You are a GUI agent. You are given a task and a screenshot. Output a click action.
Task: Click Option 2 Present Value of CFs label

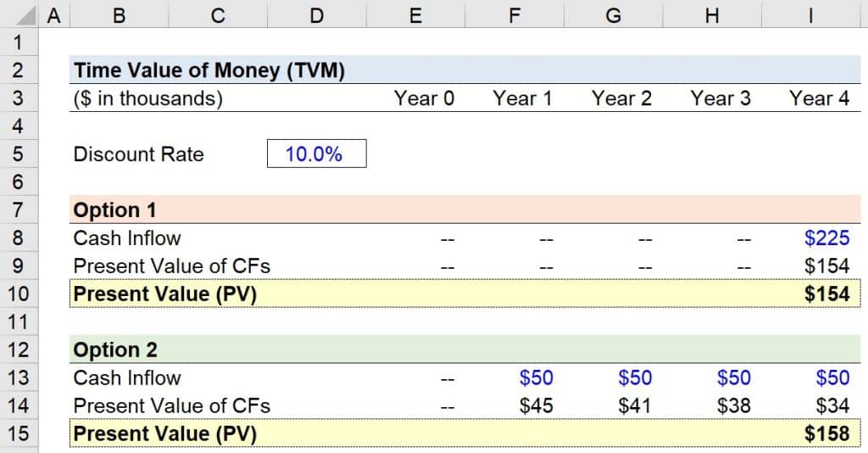171,406
